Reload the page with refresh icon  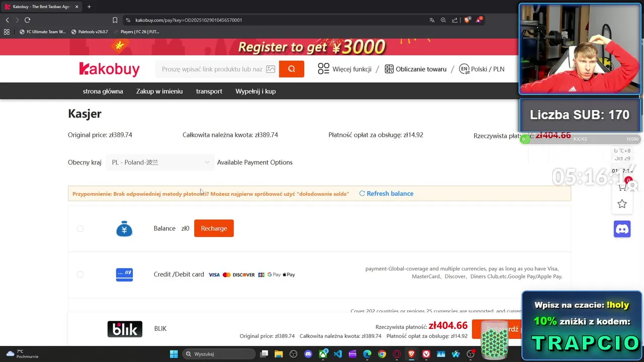[27, 20]
